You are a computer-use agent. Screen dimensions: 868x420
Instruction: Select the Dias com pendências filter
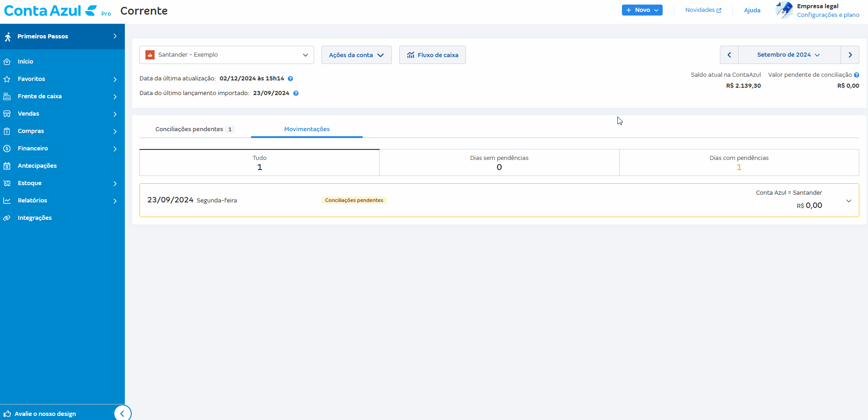[x=739, y=163]
